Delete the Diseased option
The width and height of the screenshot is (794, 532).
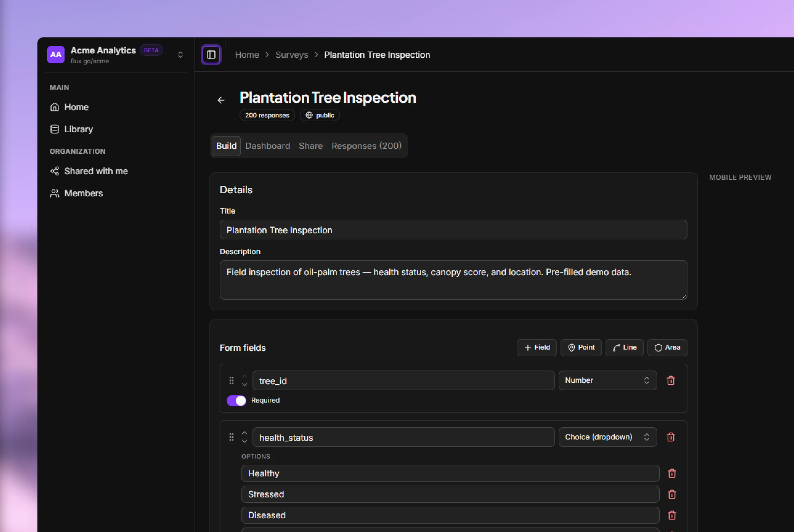[x=672, y=515]
